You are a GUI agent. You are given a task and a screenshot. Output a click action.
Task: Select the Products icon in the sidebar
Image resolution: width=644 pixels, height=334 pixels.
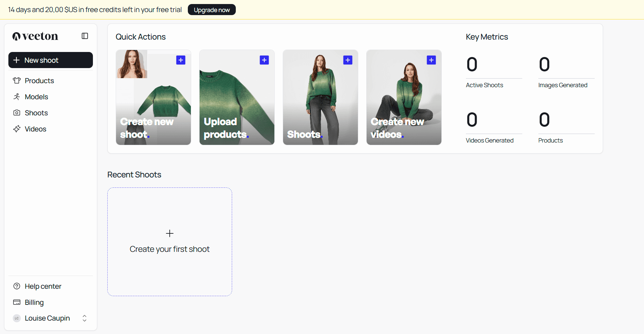click(x=17, y=80)
